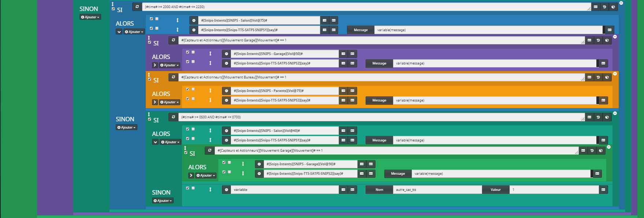Click the Message button in the orange block
This screenshot has height=218, width=644.
tap(379, 100)
